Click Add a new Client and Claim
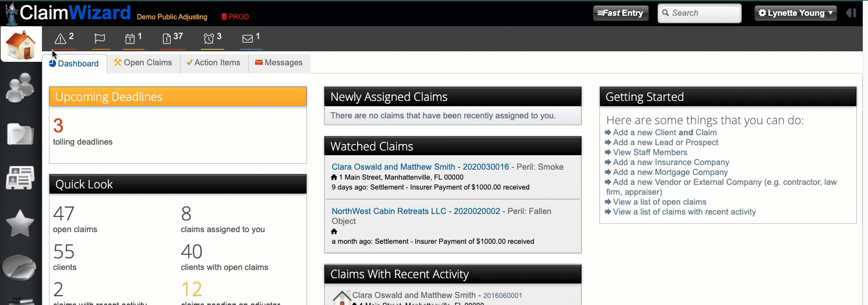Image resolution: width=868 pixels, height=305 pixels. point(665,132)
